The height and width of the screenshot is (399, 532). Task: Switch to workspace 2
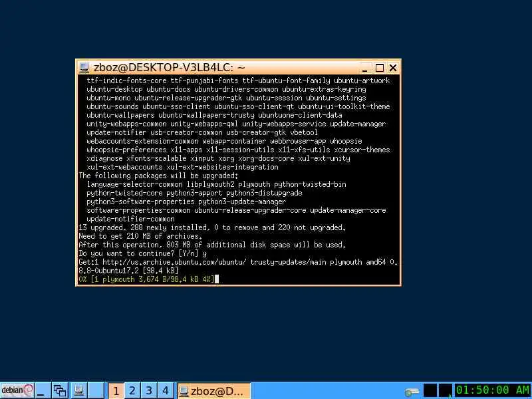click(x=132, y=390)
